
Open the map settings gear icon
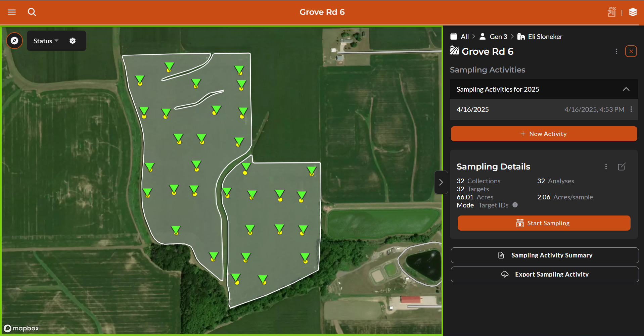tap(73, 41)
